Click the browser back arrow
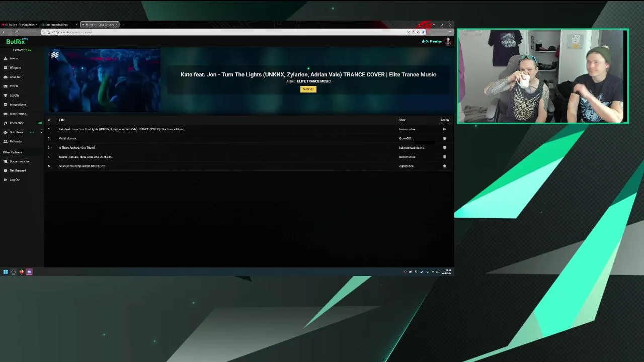 [x=4, y=32]
